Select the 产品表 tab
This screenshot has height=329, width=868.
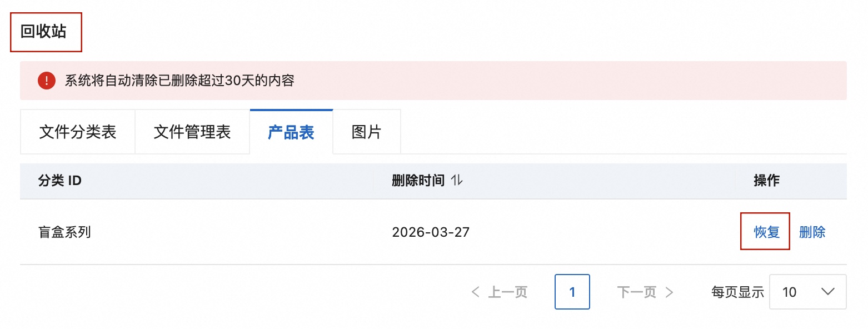coord(292,132)
